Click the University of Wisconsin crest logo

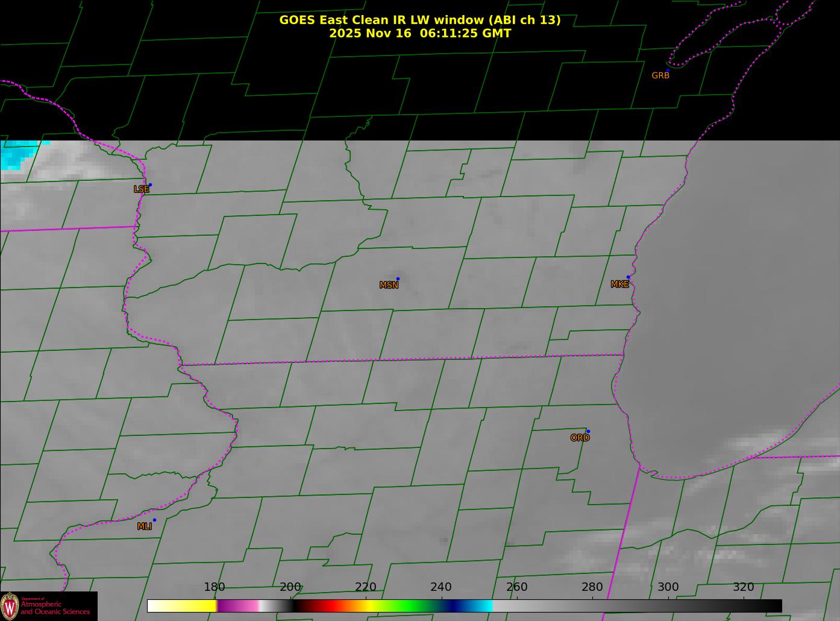coord(9,605)
